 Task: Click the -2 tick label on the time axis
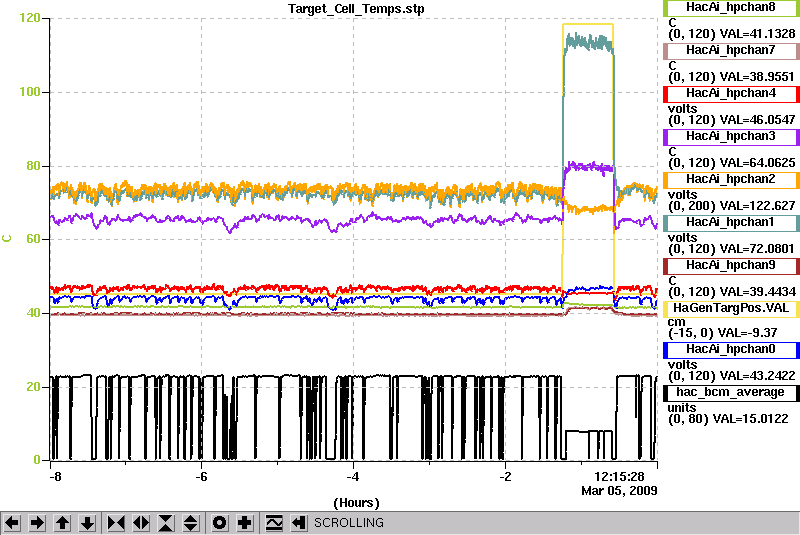505,477
